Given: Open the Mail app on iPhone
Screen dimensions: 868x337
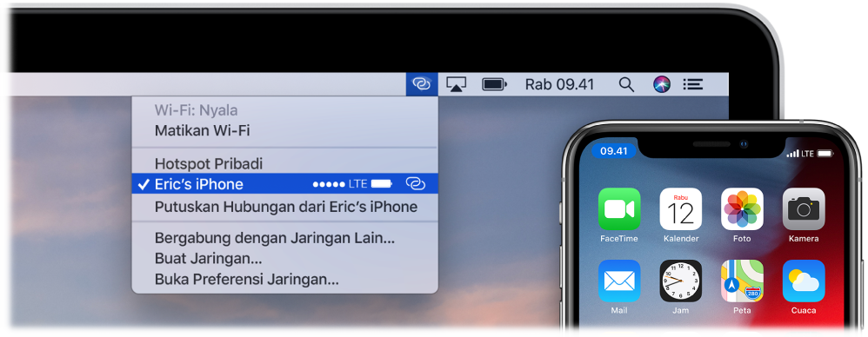Looking at the screenshot, I should 619,281.
